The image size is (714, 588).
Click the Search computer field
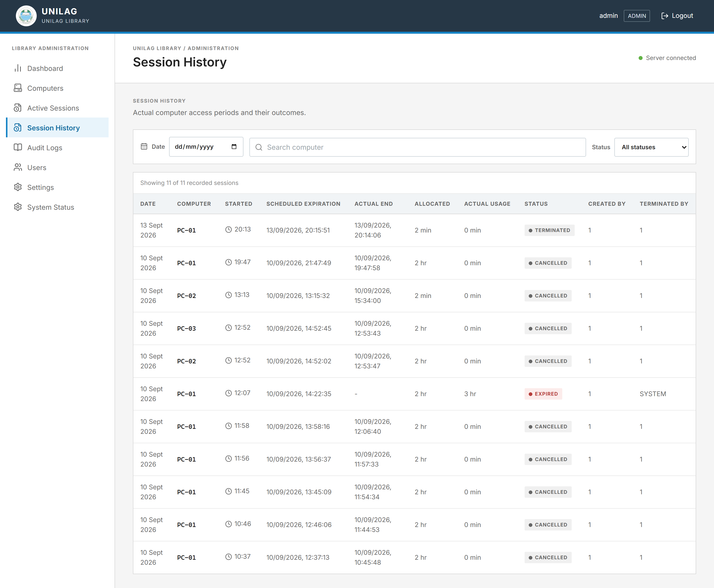(x=417, y=147)
